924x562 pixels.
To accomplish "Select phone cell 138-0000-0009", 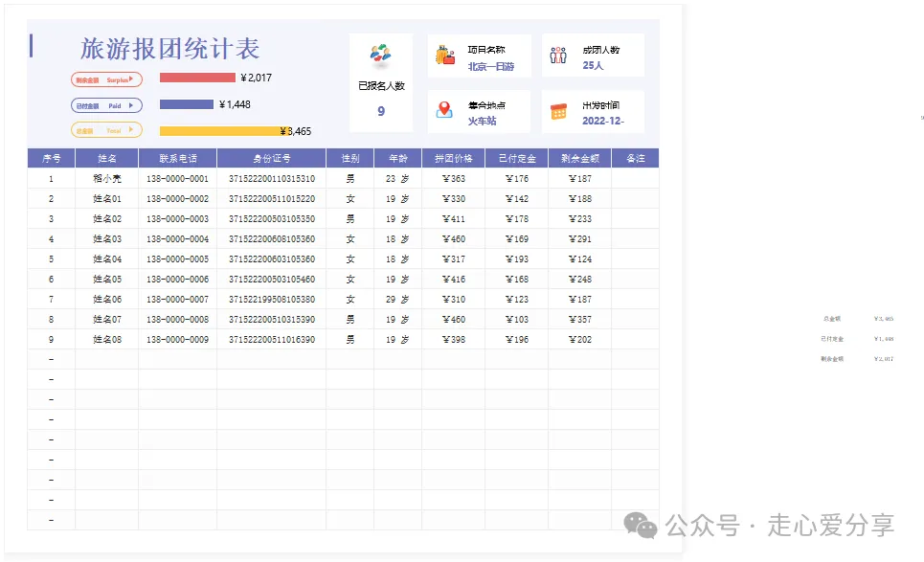I will [177, 339].
